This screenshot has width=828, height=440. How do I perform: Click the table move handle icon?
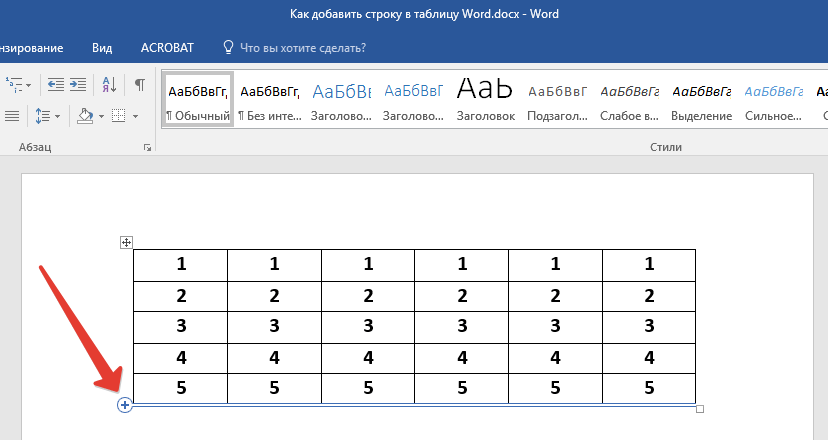pos(126,242)
